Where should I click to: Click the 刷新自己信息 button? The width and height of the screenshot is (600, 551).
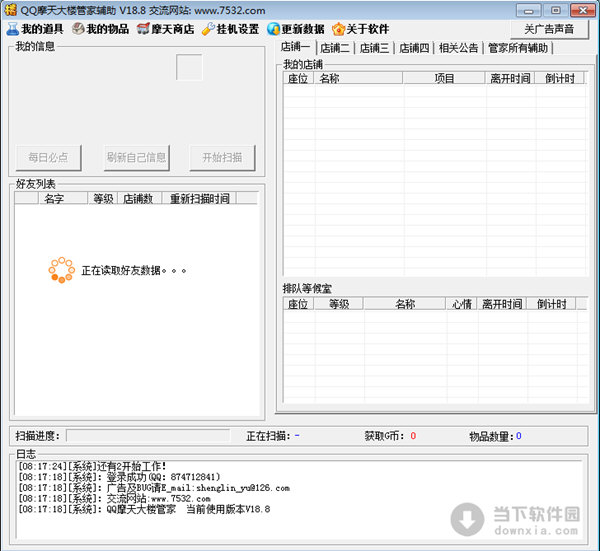(136, 157)
